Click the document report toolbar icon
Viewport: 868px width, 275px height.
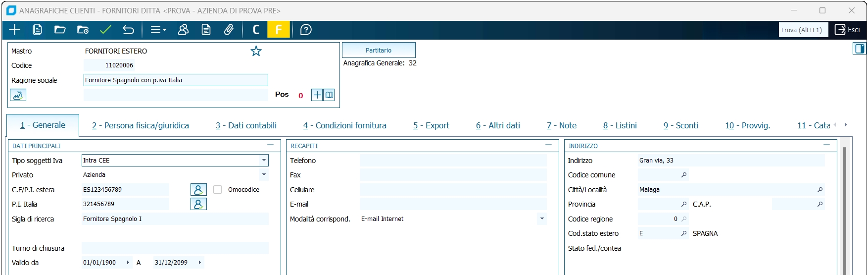tap(206, 30)
